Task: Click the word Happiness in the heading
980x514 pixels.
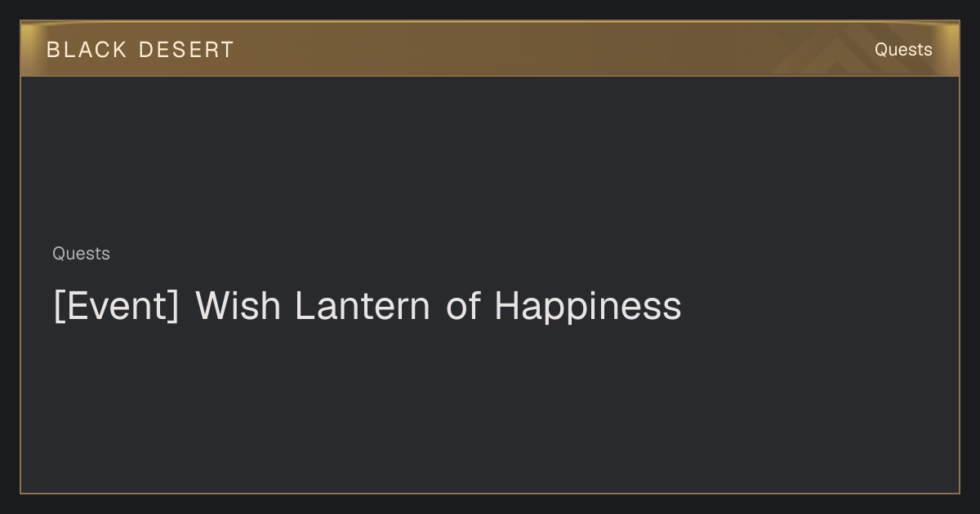Action: click(587, 307)
